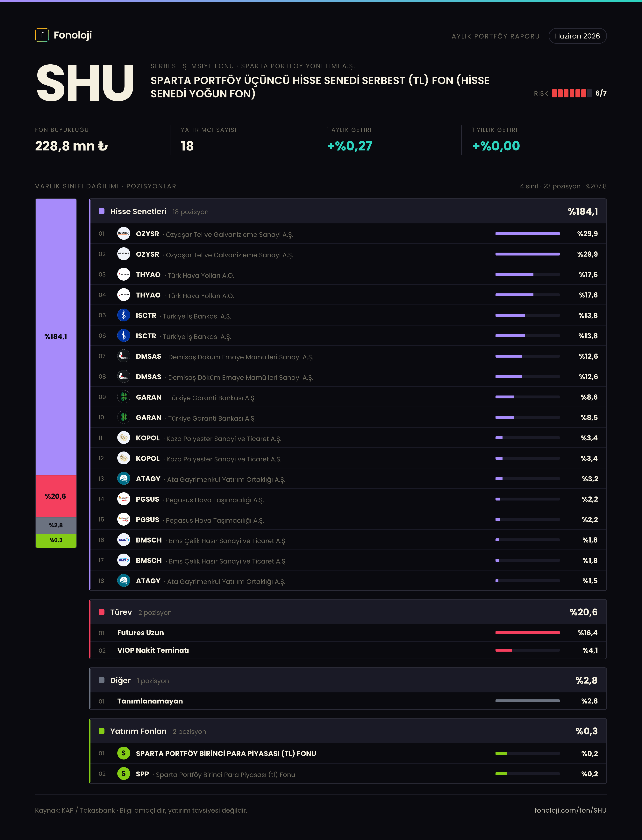
Task: Click the 1 Yıllık Getiri value +%0,00
Action: [x=496, y=146]
